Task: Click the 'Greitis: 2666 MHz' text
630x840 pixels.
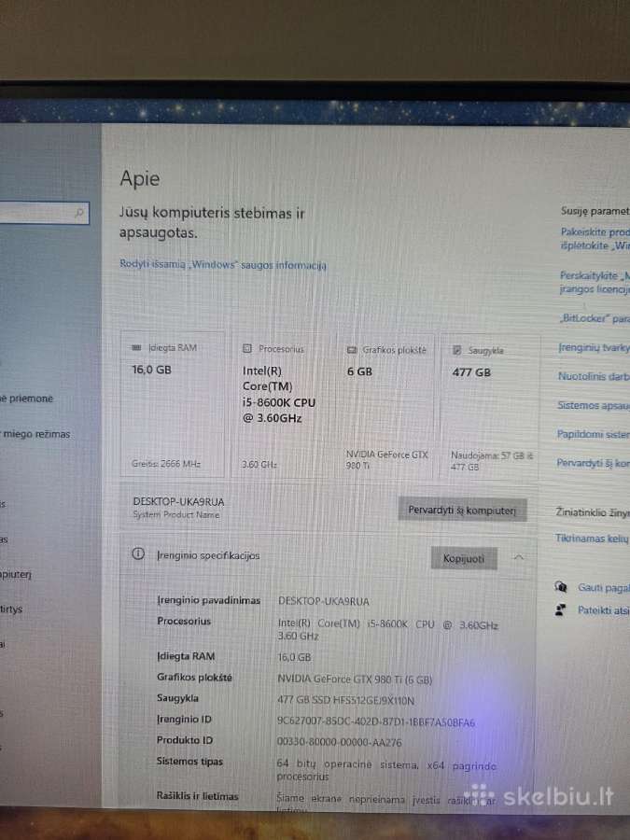Action: pyautogui.click(x=166, y=463)
